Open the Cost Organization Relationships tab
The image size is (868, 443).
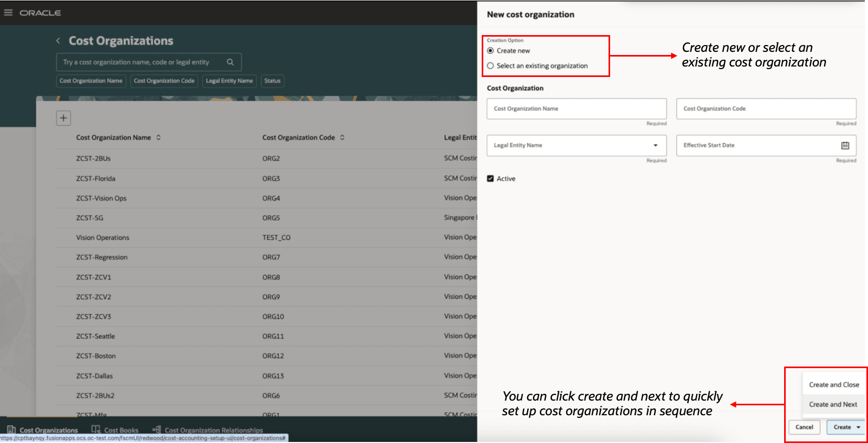pyautogui.click(x=208, y=430)
